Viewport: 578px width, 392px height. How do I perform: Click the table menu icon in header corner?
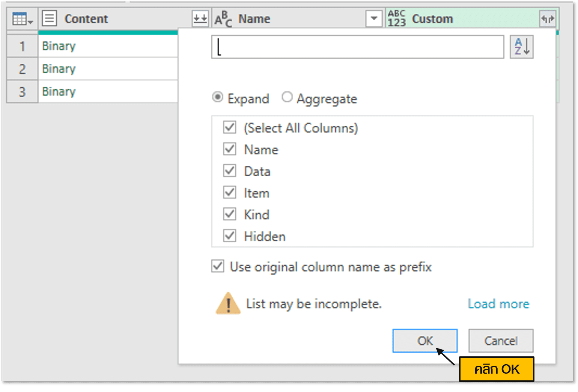tap(22, 19)
